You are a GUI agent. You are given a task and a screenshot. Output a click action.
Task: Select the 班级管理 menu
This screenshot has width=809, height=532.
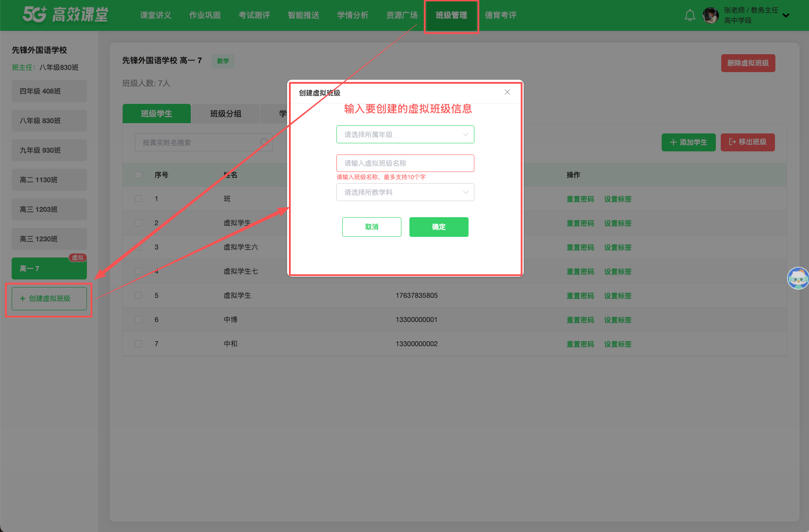tap(452, 16)
